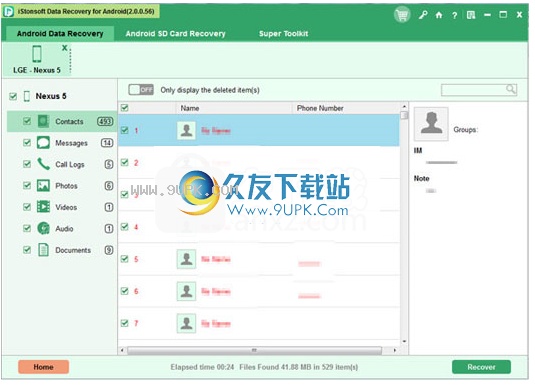Click the horizontal scrollbar right arrow
This screenshot has width=535, height=386.
pos(395,350)
